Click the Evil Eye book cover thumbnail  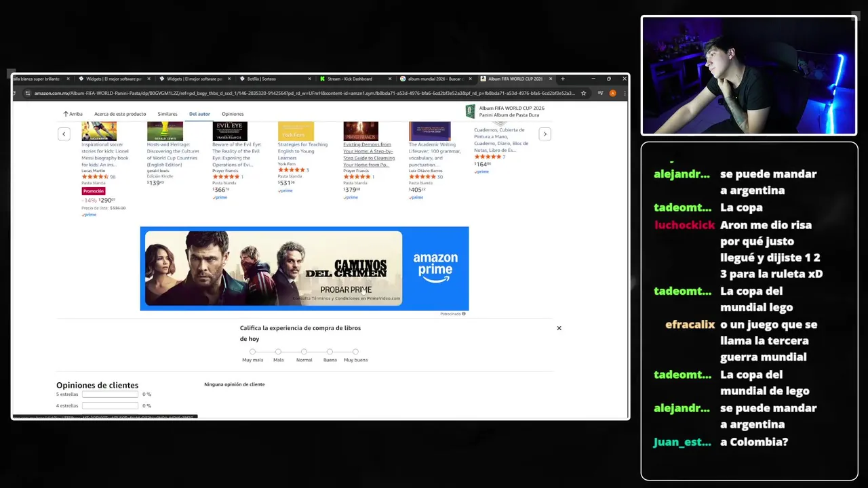click(x=230, y=131)
